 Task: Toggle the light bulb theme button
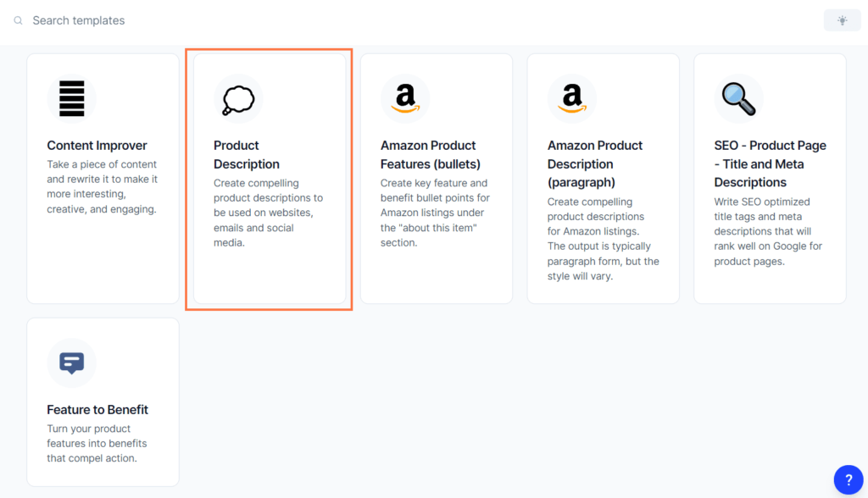point(842,20)
